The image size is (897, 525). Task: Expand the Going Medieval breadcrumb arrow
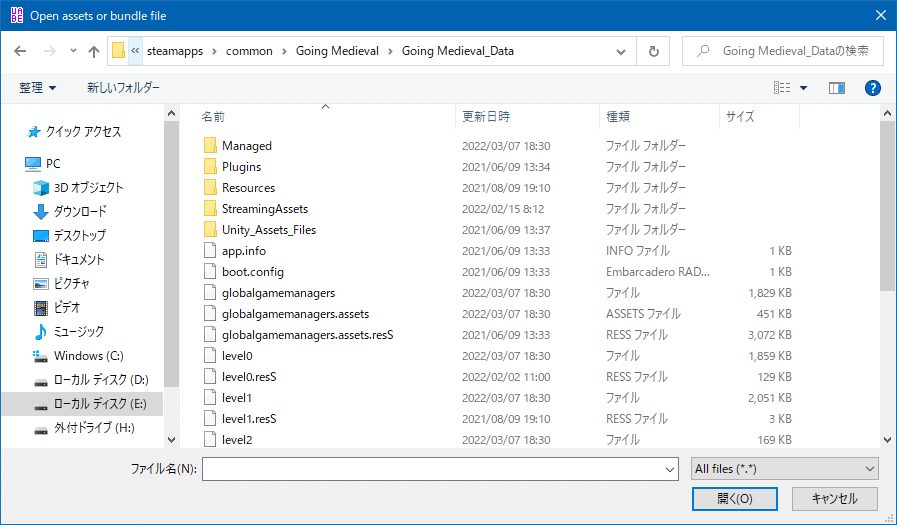click(x=390, y=51)
